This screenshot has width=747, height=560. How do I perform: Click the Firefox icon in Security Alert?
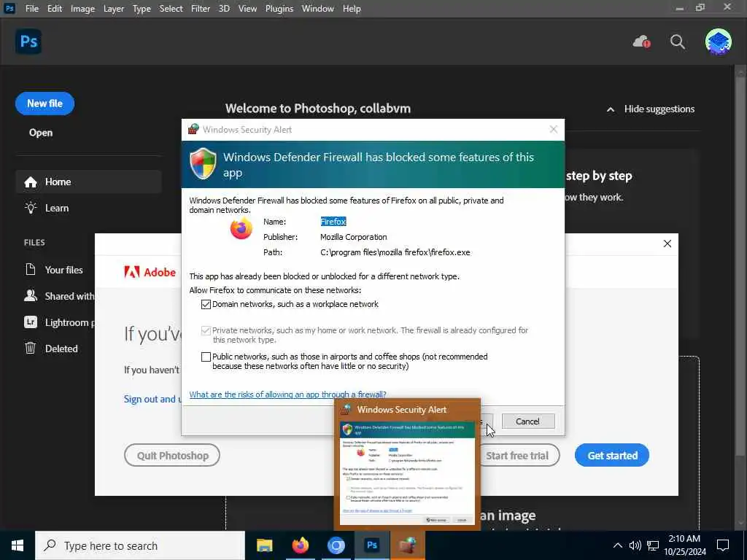click(241, 228)
